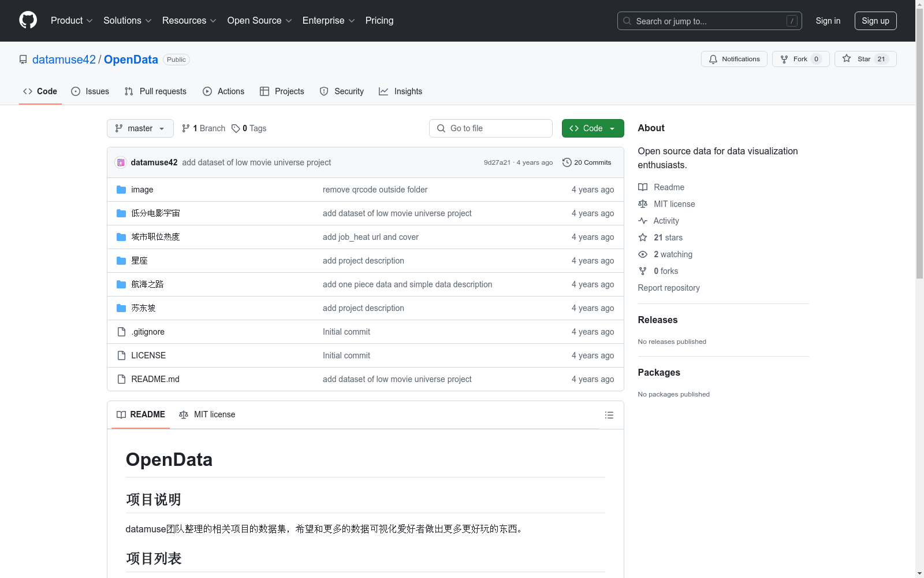
Task: Open the Security tab
Action: tap(342, 91)
